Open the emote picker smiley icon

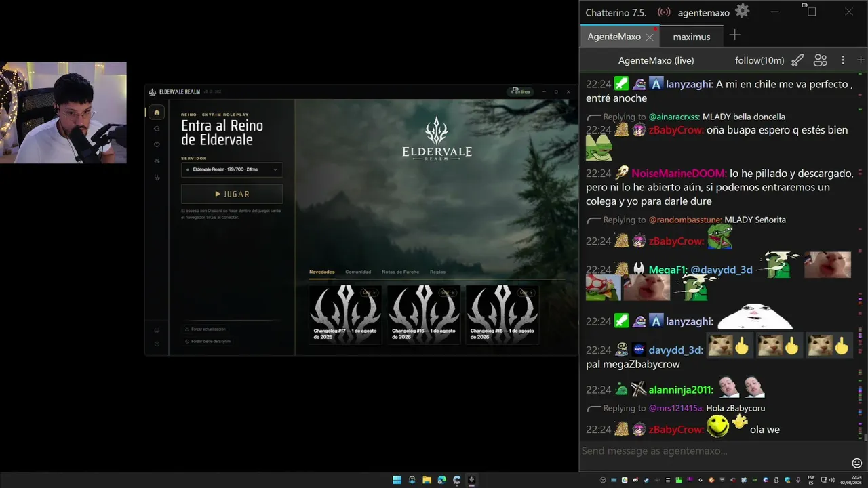856,463
